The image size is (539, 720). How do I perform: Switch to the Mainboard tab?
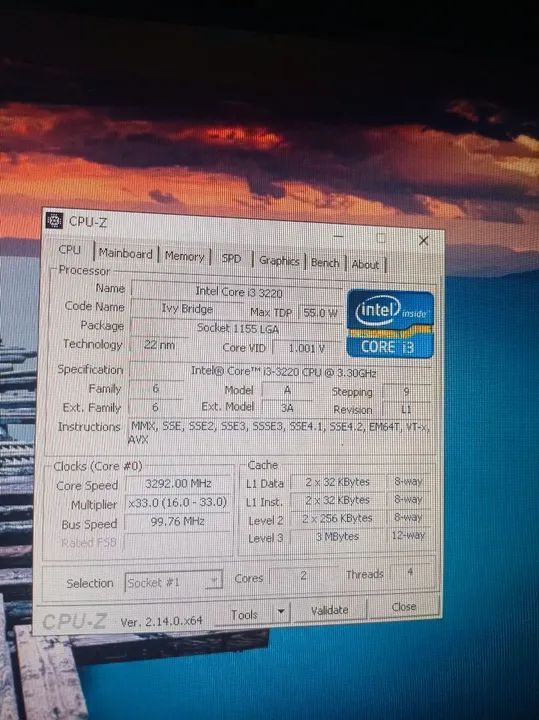[x=125, y=253]
